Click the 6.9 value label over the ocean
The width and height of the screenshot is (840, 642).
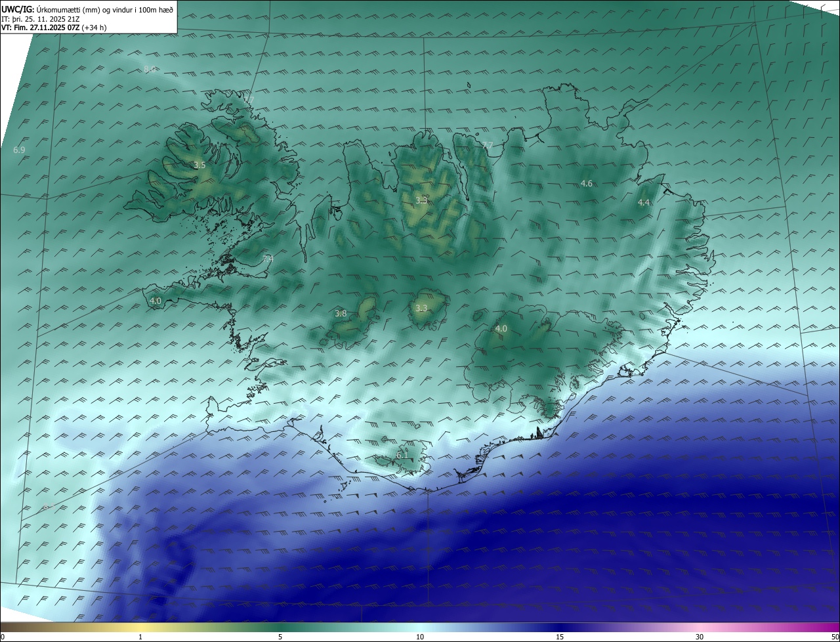(x=19, y=150)
